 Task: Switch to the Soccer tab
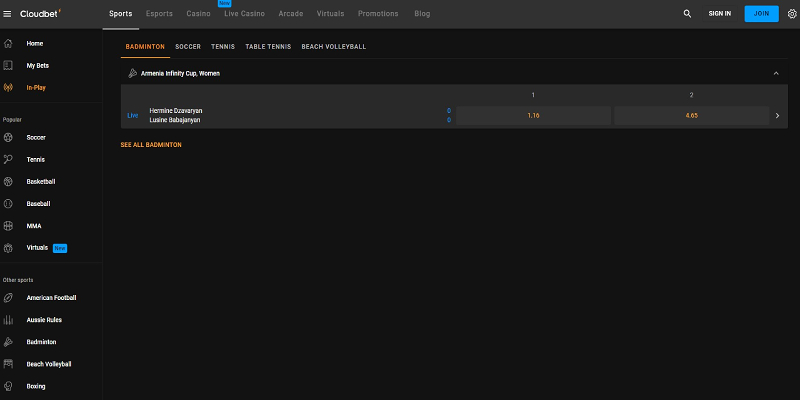tap(188, 47)
